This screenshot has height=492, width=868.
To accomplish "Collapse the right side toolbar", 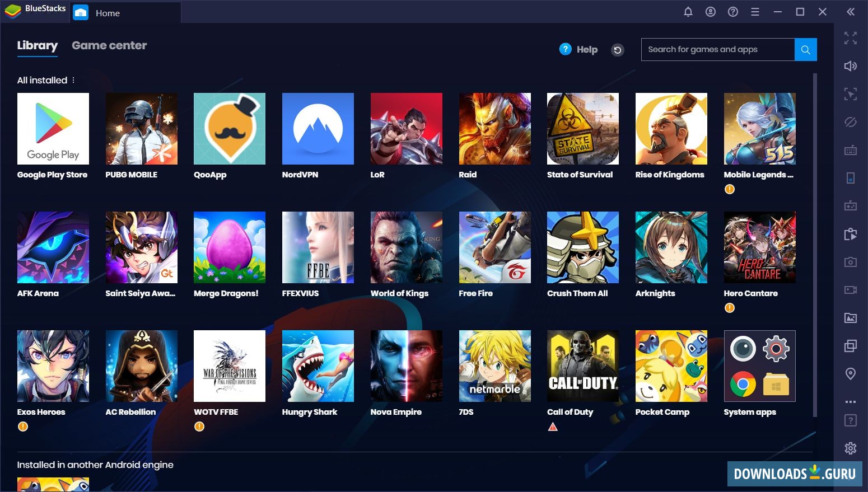I will point(851,12).
